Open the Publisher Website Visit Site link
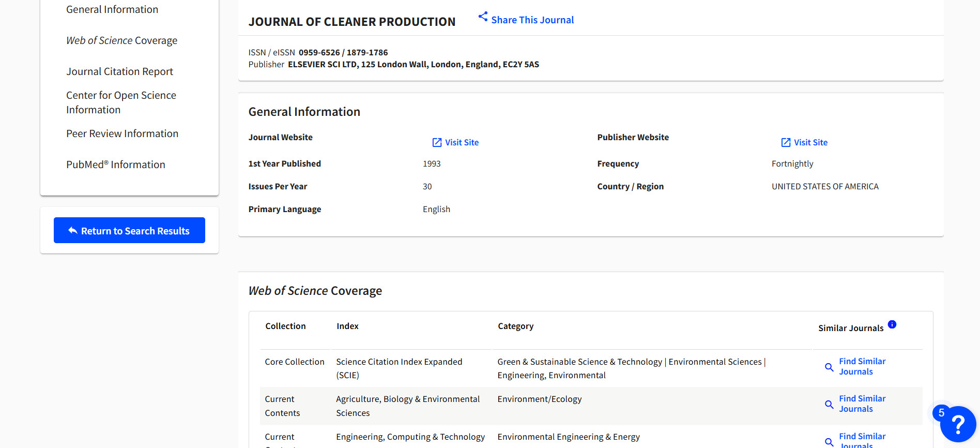 click(x=810, y=142)
